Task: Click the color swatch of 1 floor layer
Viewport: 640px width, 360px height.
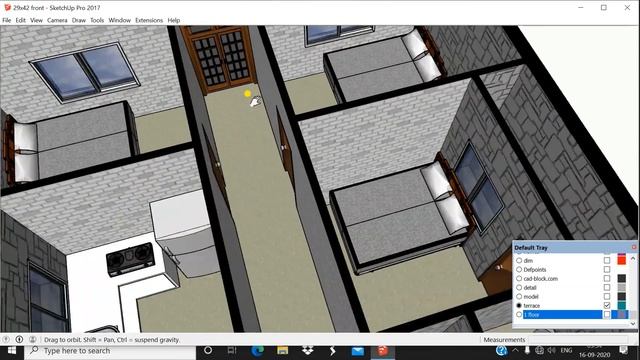Action: click(x=622, y=314)
